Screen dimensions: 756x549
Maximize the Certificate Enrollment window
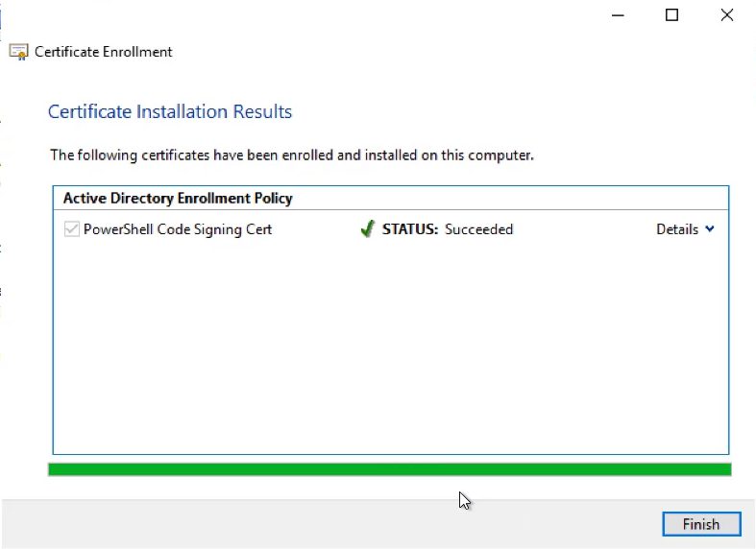pos(672,15)
